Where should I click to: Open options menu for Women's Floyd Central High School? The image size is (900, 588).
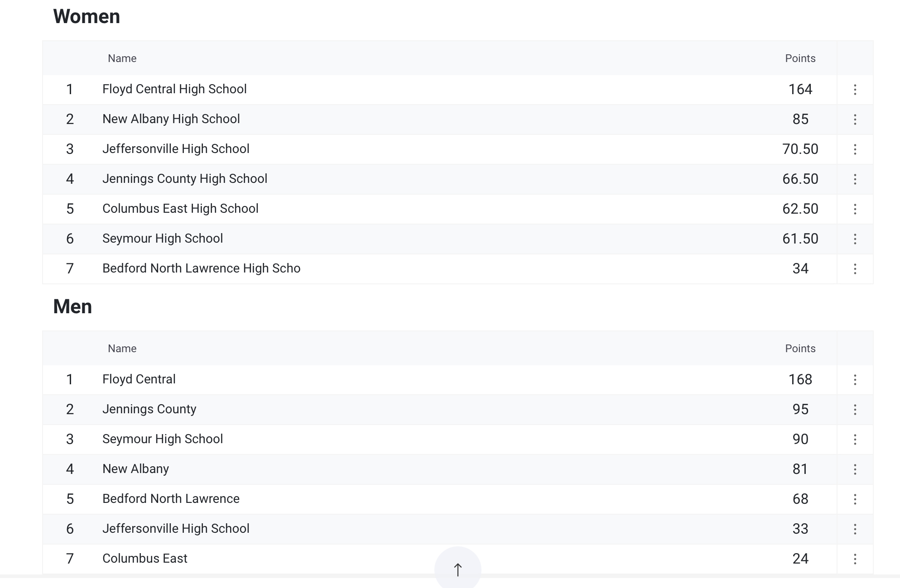point(855,90)
